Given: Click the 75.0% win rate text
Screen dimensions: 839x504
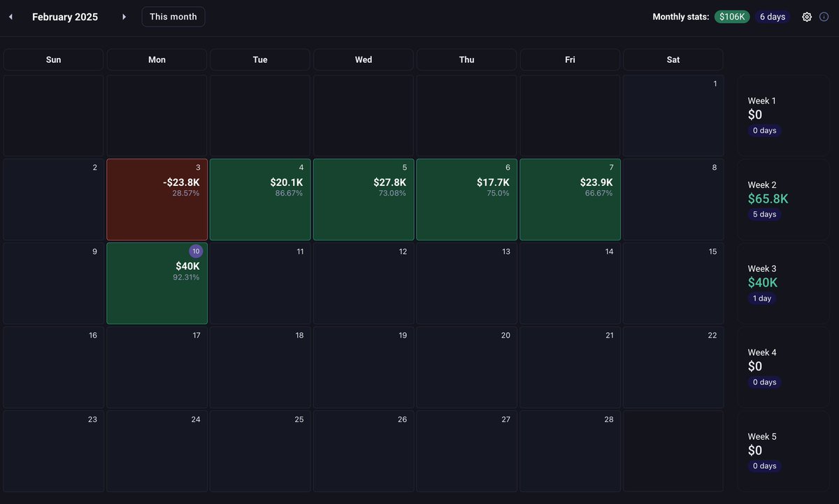Looking at the screenshot, I should [x=498, y=193].
